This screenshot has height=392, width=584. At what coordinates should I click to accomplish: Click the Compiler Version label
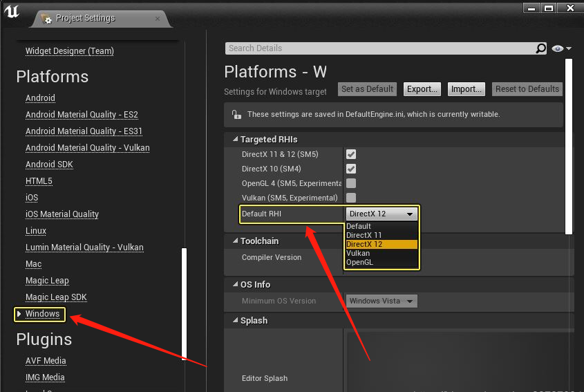click(272, 257)
